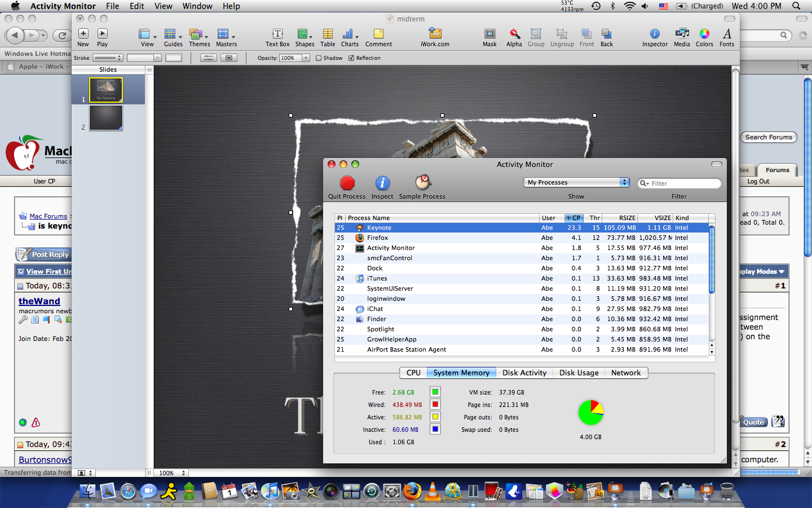Switch to the CPU tab
The width and height of the screenshot is (812, 508).
click(413, 373)
